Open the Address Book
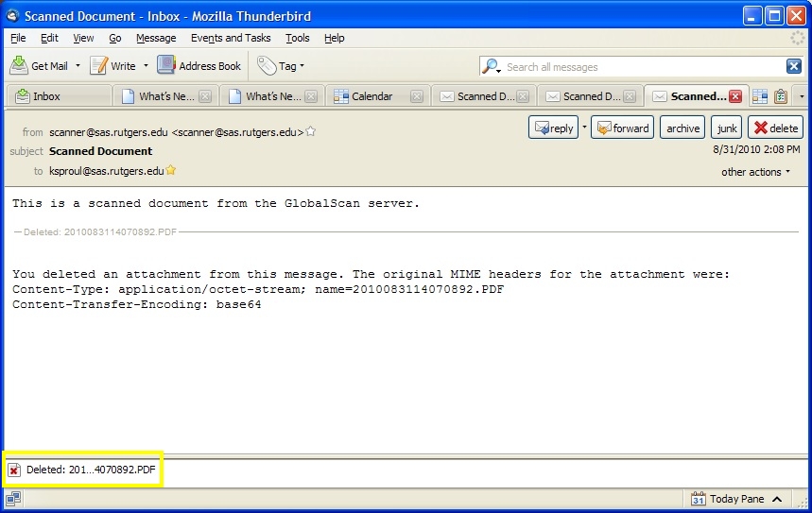Viewport: 812px width, 513px height. pos(199,66)
